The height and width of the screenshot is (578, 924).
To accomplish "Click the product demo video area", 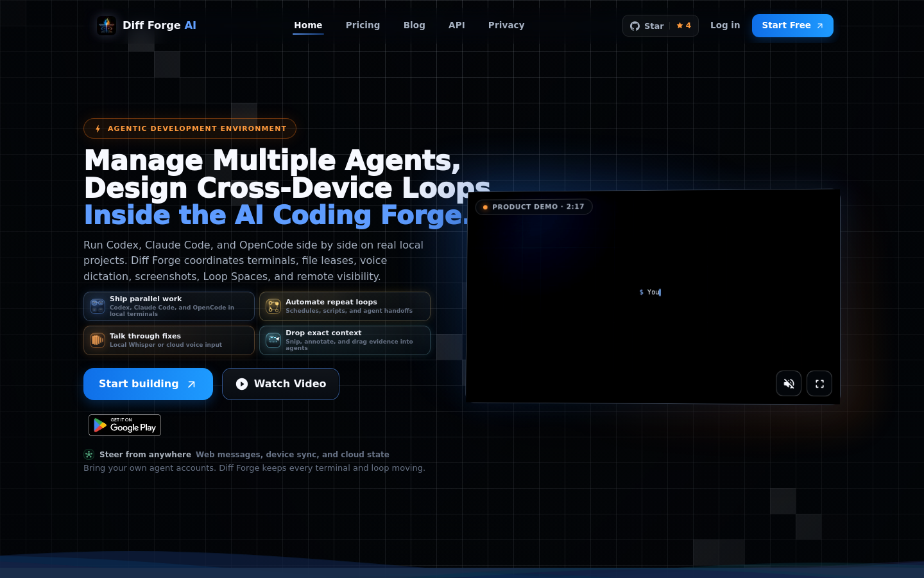I will click(x=653, y=297).
